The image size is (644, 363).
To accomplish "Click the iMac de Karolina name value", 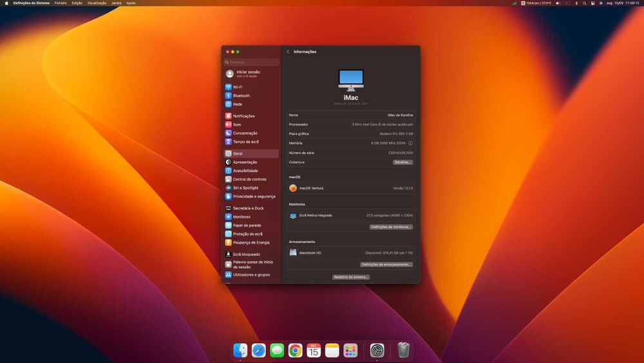I will click(x=400, y=115).
